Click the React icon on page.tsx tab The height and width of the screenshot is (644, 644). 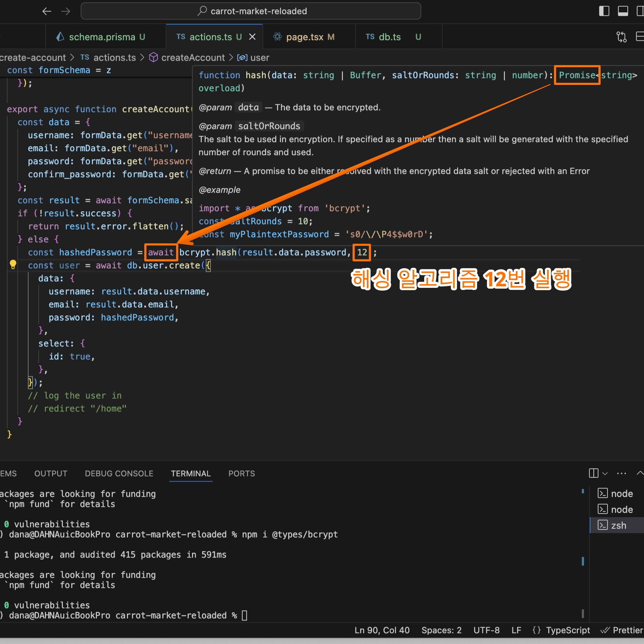(277, 37)
